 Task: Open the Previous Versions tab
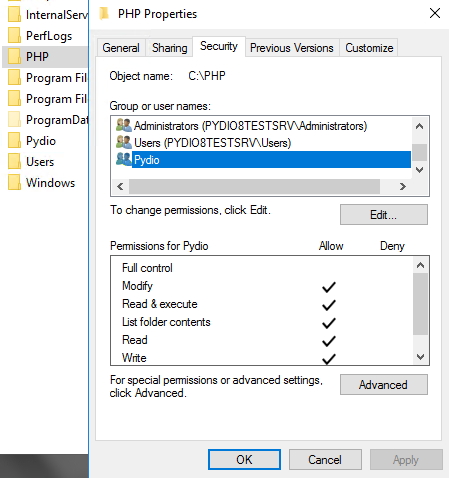[292, 48]
